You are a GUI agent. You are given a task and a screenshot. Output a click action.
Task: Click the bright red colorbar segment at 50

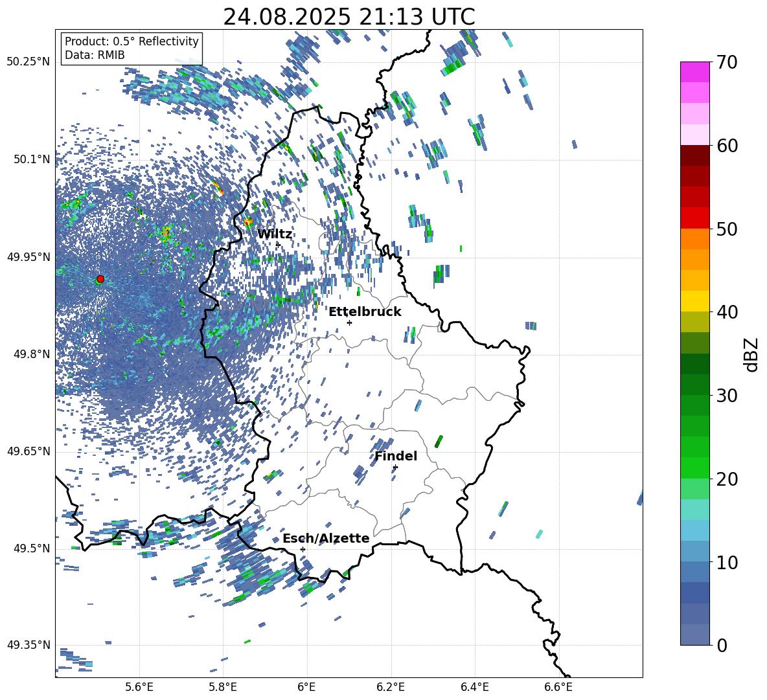pyautogui.click(x=694, y=218)
